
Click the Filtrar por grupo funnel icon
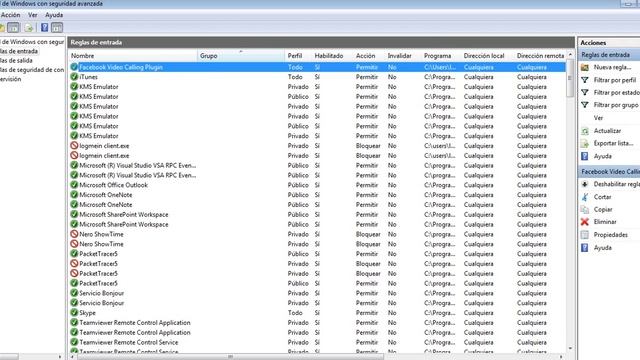[585, 105]
